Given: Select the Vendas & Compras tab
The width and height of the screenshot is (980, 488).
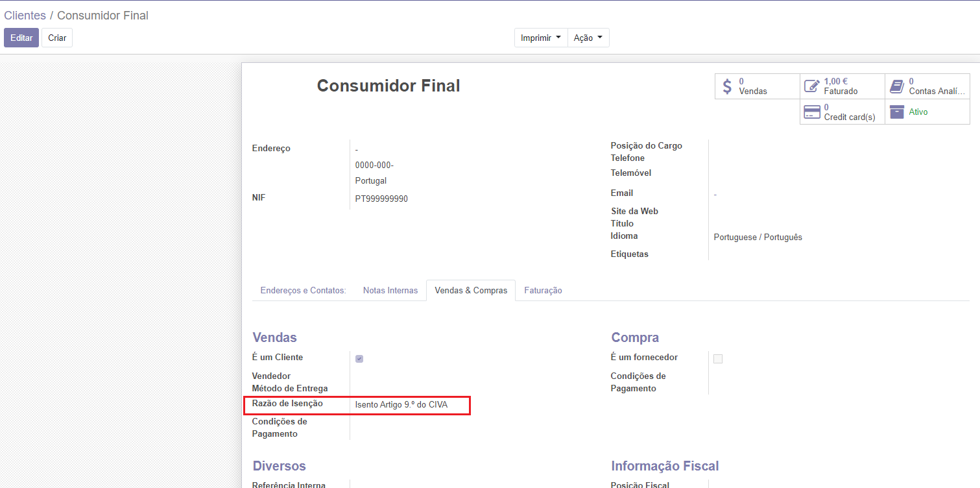Looking at the screenshot, I should pos(471,291).
